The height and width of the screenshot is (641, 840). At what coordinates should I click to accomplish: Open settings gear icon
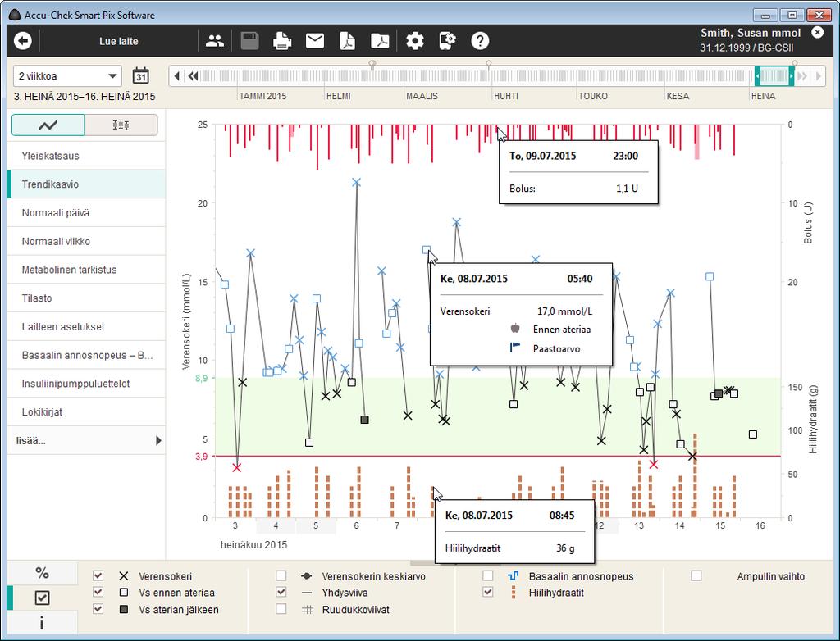[x=414, y=41]
